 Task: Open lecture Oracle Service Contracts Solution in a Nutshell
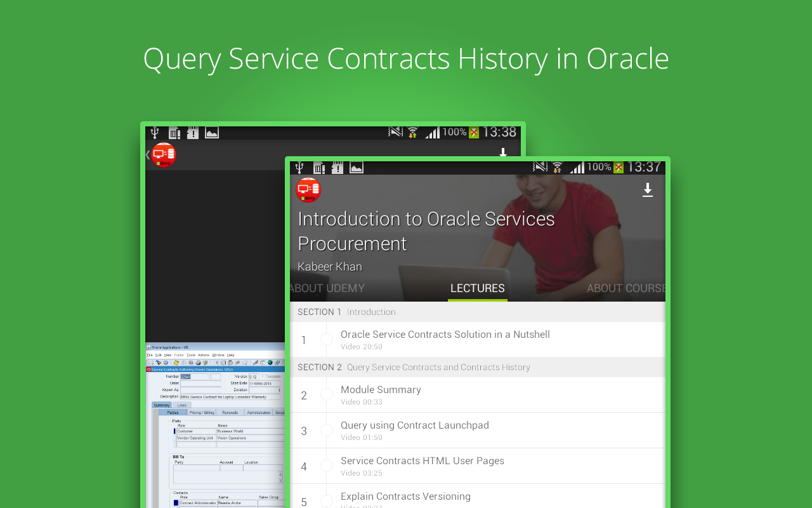478,340
